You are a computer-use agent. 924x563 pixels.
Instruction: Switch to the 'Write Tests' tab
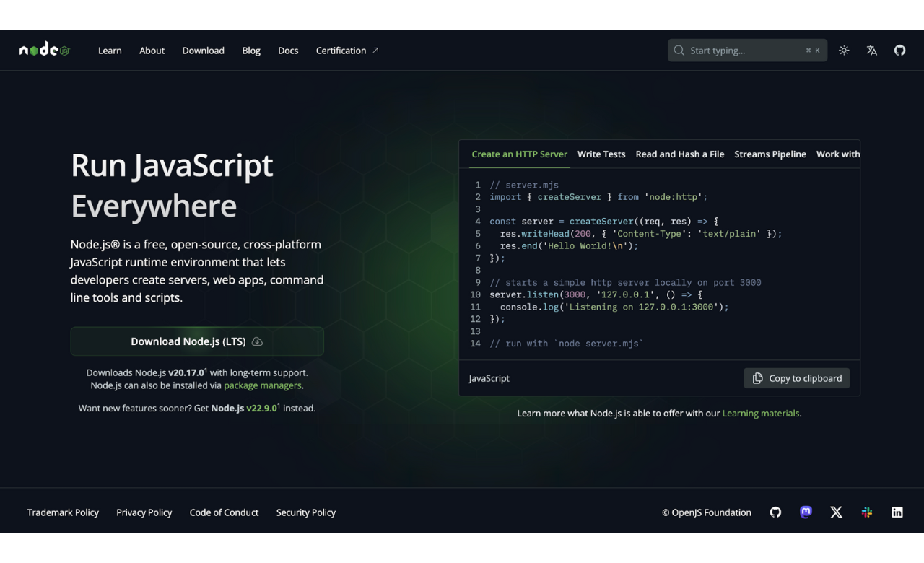[x=601, y=154]
